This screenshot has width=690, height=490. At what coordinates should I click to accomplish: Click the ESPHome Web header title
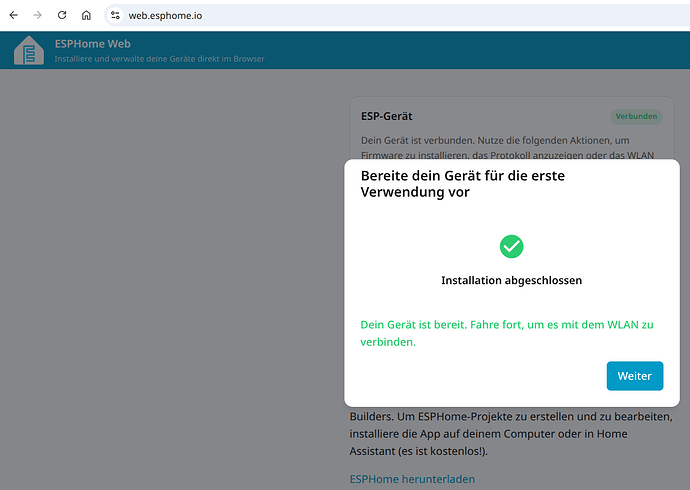(x=92, y=44)
